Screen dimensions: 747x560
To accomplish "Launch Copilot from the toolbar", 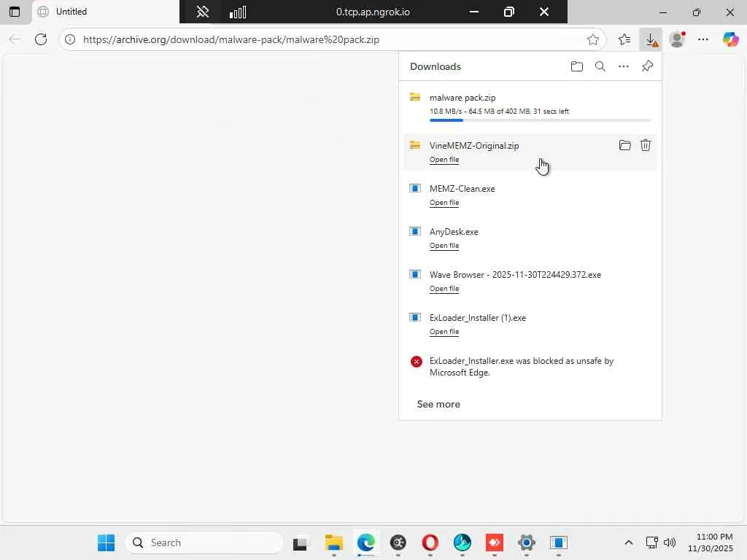I will (730, 39).
